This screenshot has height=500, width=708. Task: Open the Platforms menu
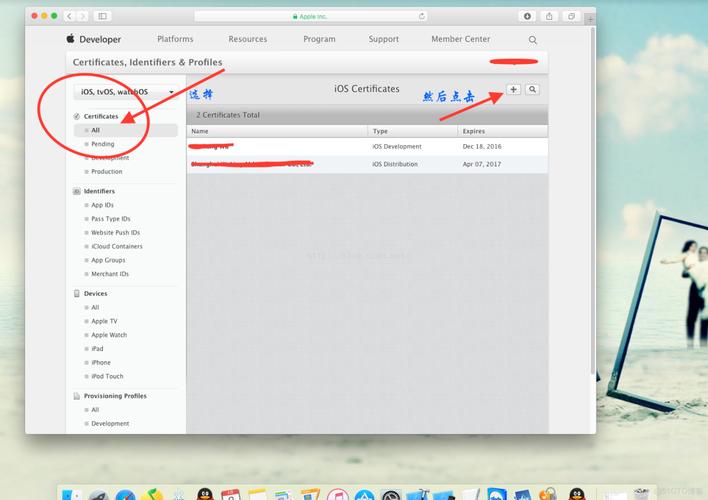(175, 39)
